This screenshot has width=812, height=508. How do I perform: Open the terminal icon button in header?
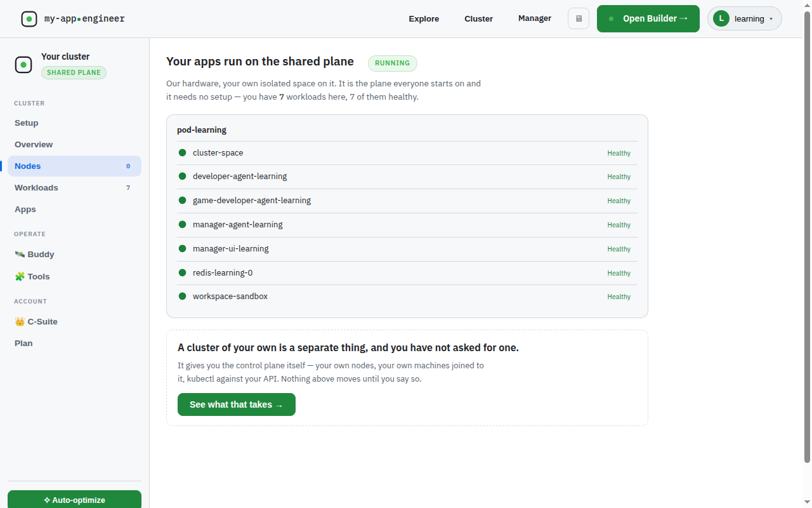579,18
